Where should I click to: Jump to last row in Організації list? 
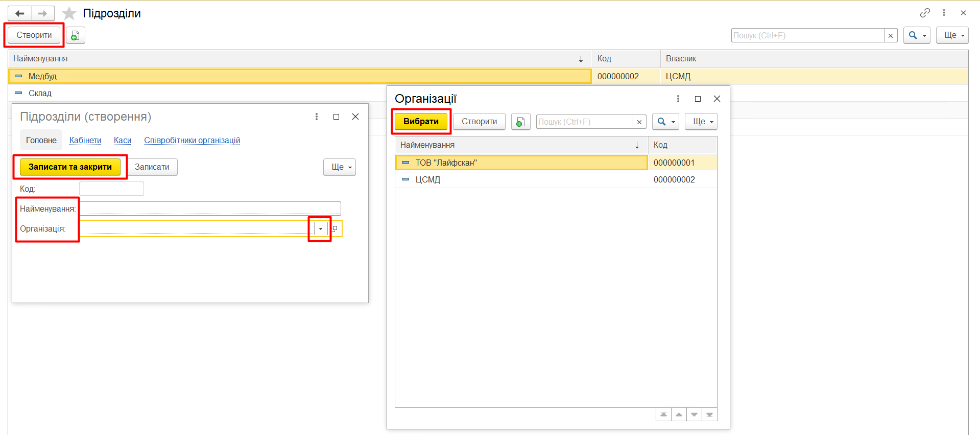pos(709,415)
